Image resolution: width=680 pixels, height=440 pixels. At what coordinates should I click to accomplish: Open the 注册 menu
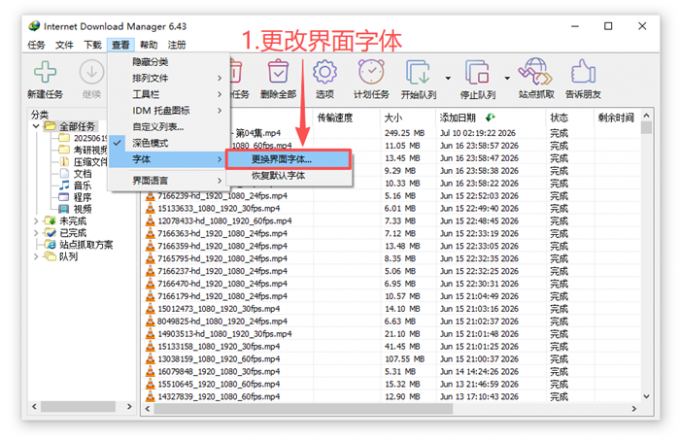(x=177, y=45)
